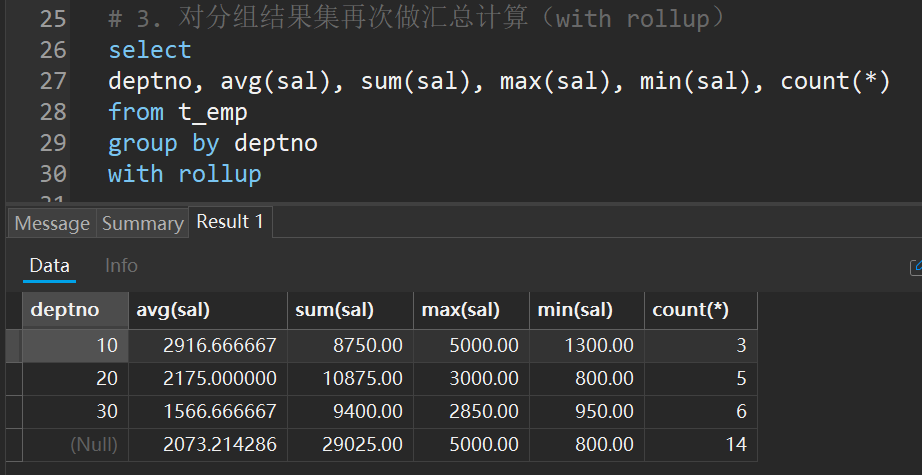Select the (Null) deptno cell

(76, 444)
